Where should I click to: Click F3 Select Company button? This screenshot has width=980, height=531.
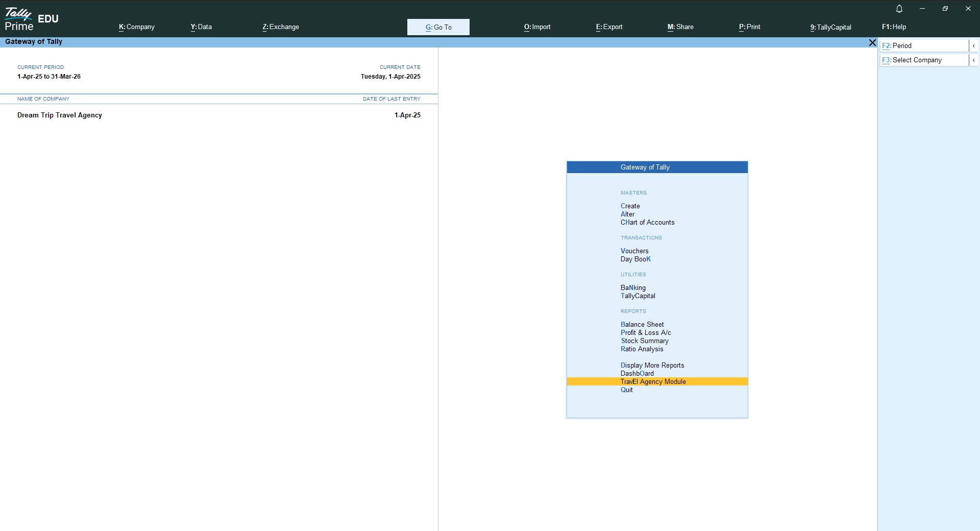(x=923, y=60)
